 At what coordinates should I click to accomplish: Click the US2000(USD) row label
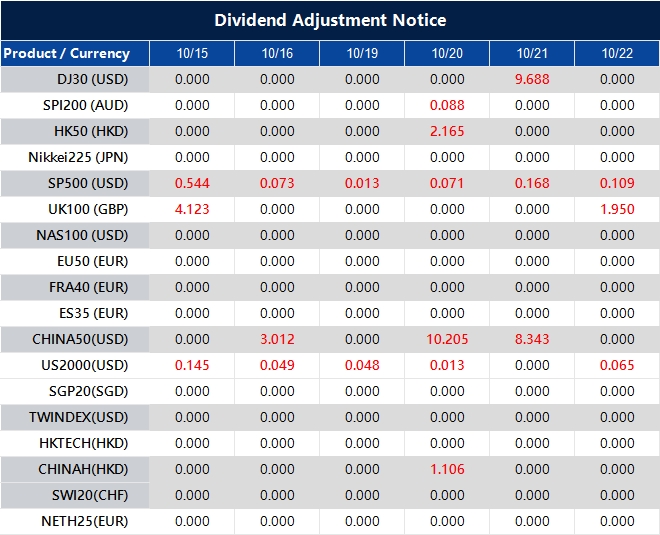[84, 365]
